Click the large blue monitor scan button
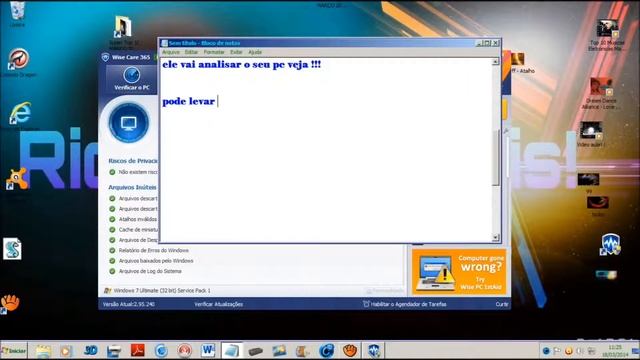 (129, 122)
